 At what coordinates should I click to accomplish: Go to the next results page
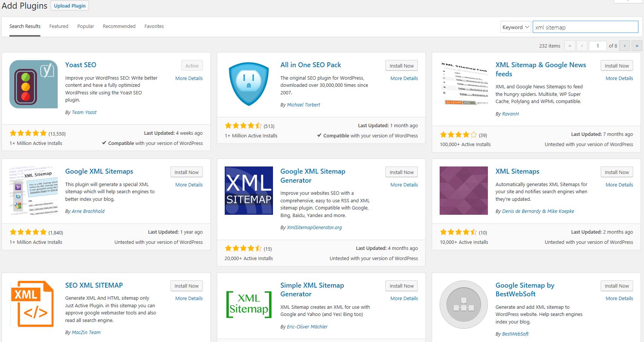point(625,46)
